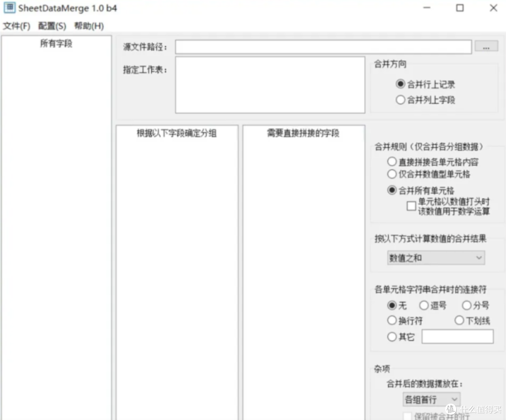
Task: Minimize the SheetDataMerge window
Action: click(x=427, y=8)
